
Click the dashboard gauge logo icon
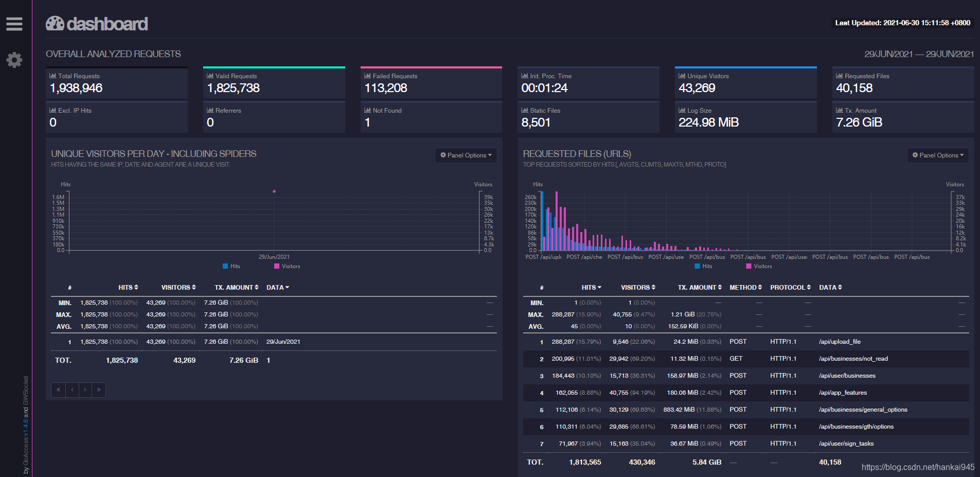coord(55,23)
